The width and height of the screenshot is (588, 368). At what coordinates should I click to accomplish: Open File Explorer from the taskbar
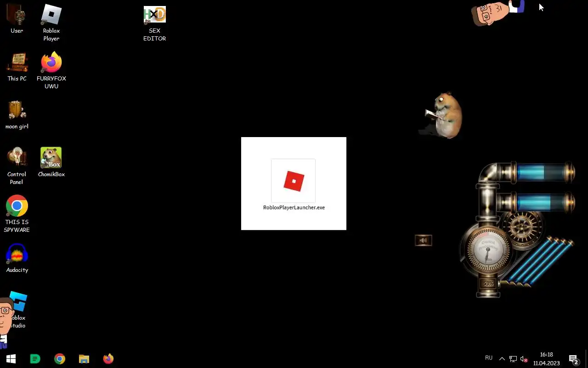pyautogui.click(x=84, y=359)
